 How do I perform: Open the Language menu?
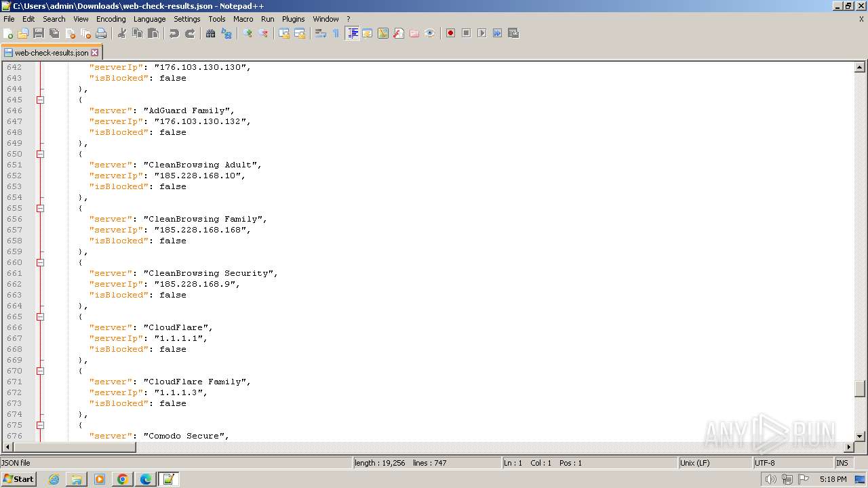[x=149, y=19]
